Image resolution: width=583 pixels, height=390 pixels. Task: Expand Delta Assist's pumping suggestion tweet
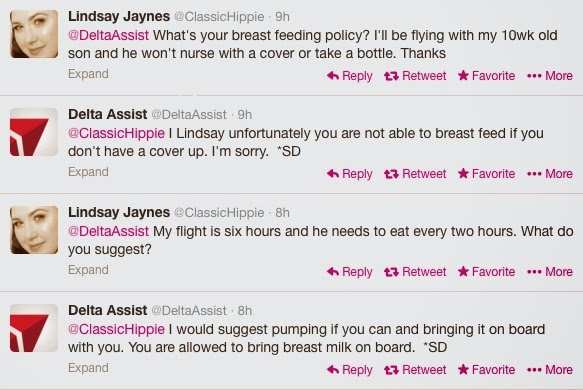click(x=88, y=368)
